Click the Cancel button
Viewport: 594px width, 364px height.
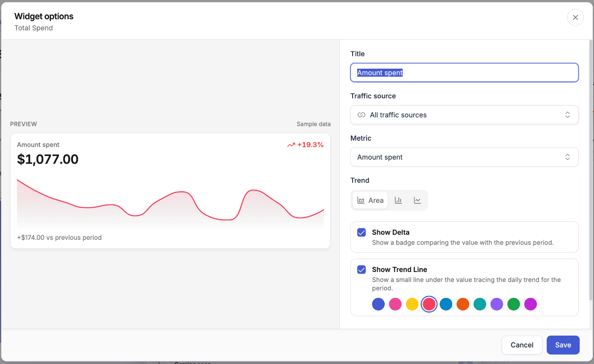[522, 345]
